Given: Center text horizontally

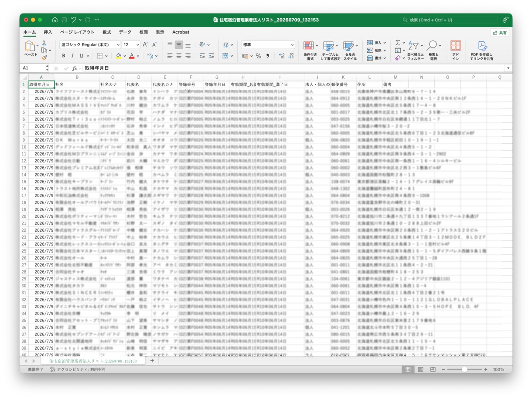Looking at the screenshot, I should tap(179, 56).
